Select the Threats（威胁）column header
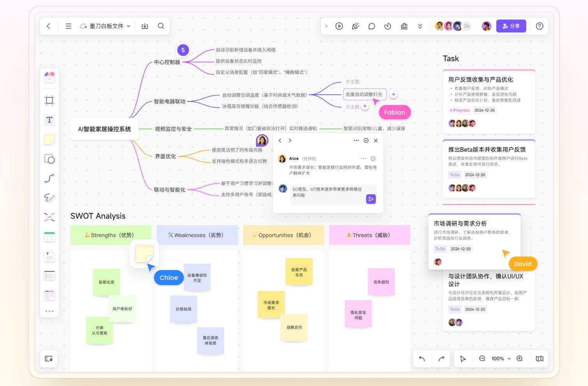Screen dimensions: 588x386 [370, 235]
